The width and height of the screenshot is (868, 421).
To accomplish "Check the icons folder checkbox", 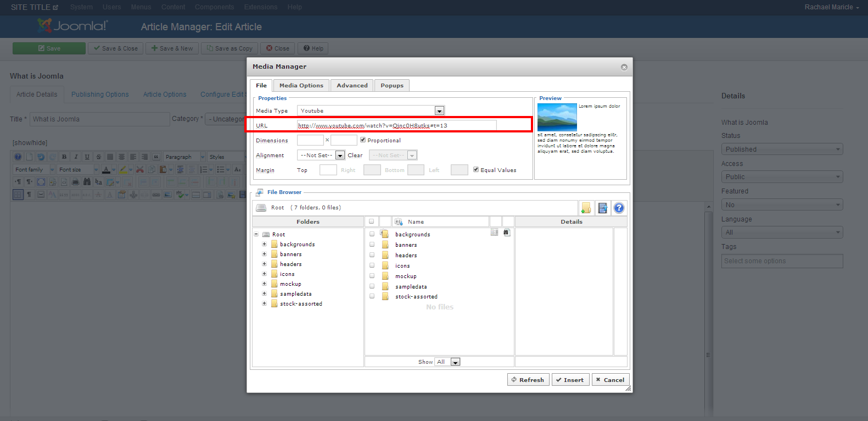I will (x=372, y=265).
